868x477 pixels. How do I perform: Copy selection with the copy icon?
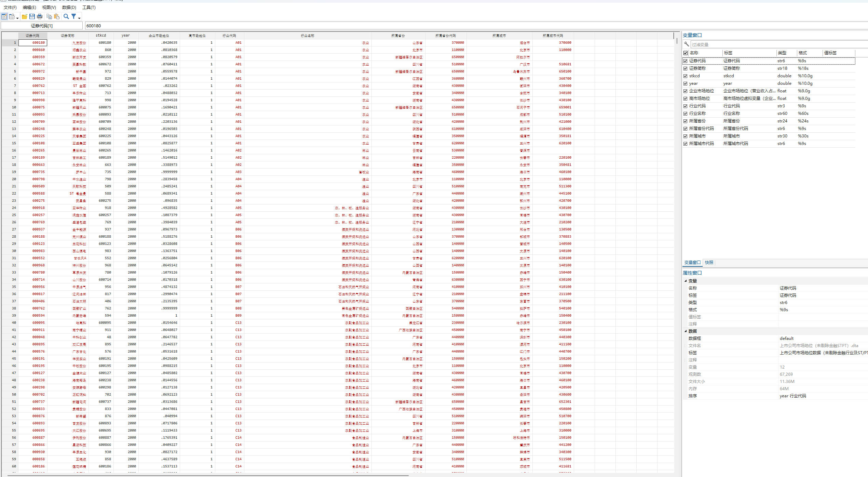[x=49, y=16]
